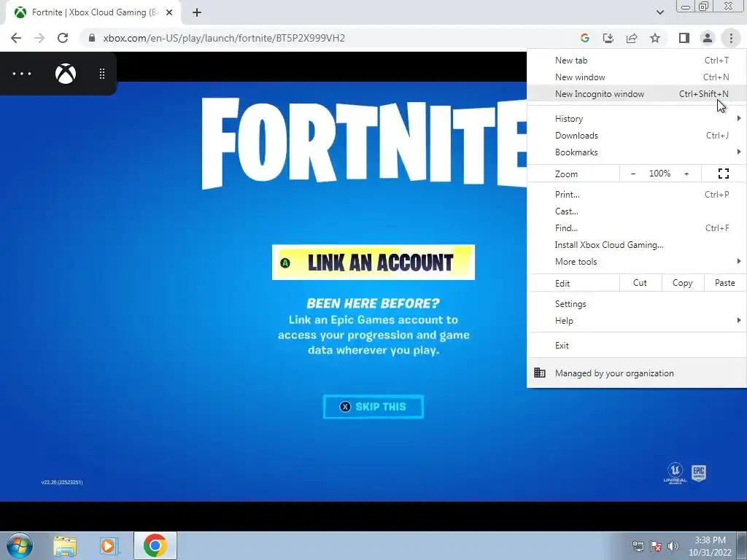Viewport: 747px width, 560px height.
Task: Click the browser back arrow
Action: [16, 38]
